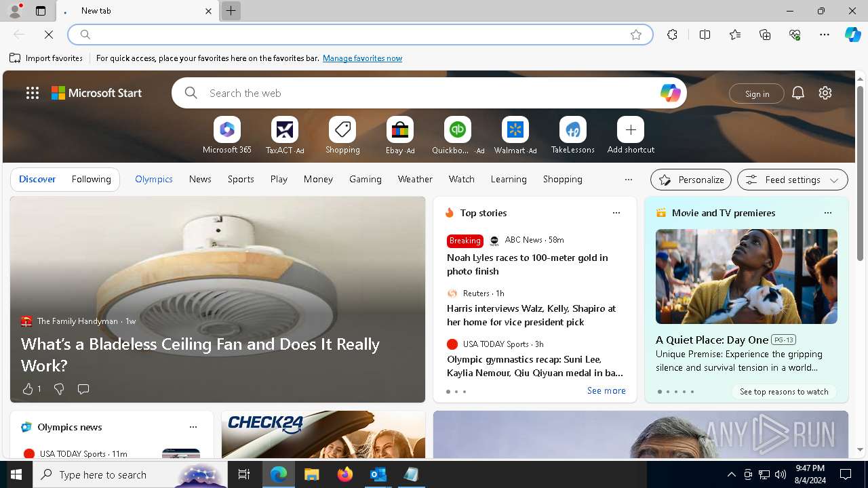Stop loading the page
The height and width of the screenshot is (488, 868).
49,35
